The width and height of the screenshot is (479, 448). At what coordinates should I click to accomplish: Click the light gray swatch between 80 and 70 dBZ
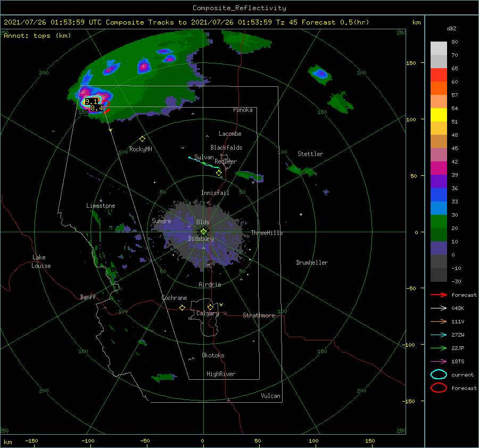point(439,48)
